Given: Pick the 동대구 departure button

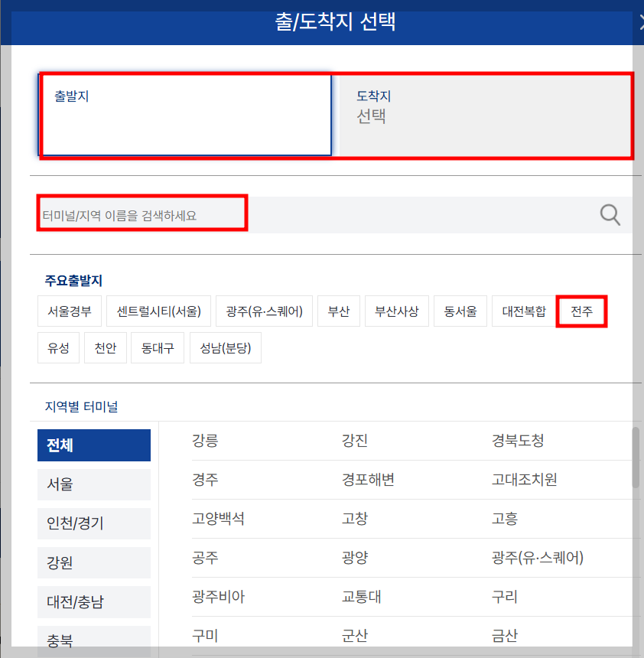Looking at the screenshot, I should tap(158, 348).
